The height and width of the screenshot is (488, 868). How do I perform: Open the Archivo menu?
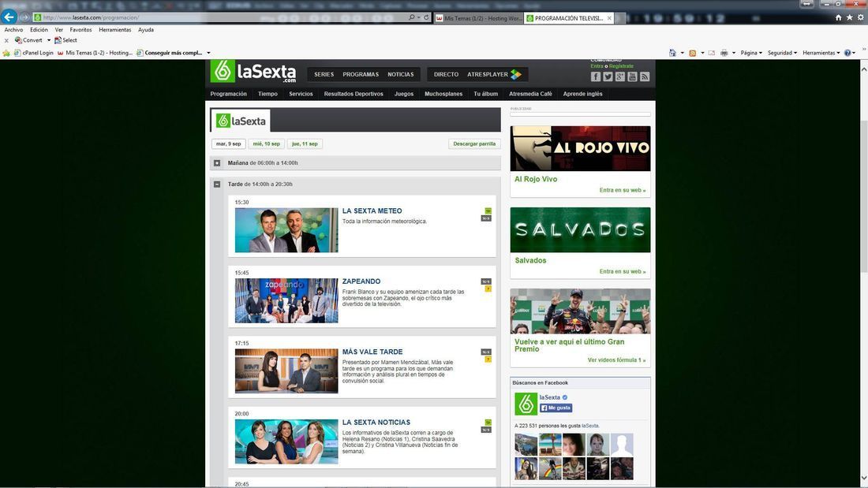pos(14,30)
